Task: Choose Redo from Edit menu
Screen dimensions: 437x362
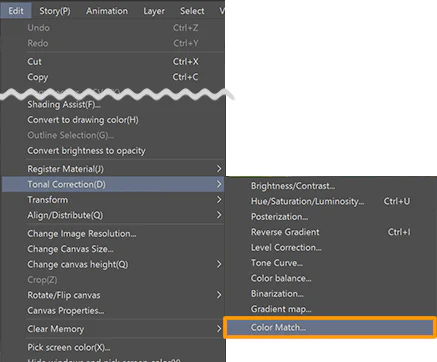Action: coord(113,43)
